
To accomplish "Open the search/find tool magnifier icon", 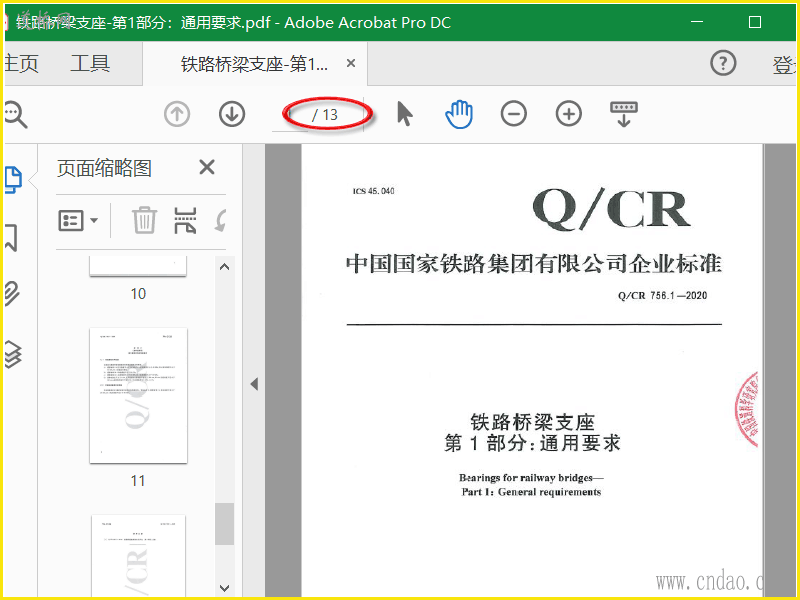I will coord(15,114).
